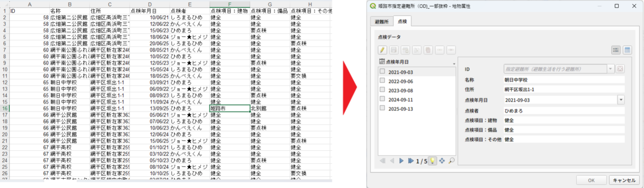The height and width of the screenshot is (188, 644).
Task: Open the 点検年月日 list column sort dropdown
Action: coord(454,63)
